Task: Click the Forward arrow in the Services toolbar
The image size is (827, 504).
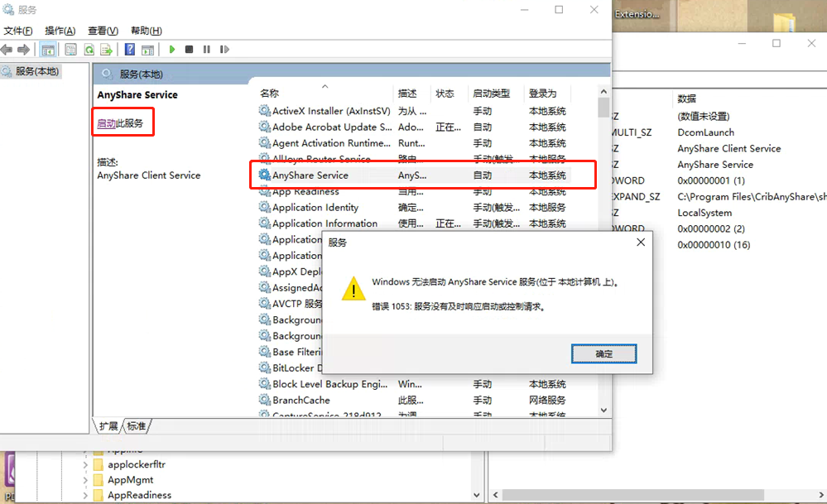Action: 23,50
